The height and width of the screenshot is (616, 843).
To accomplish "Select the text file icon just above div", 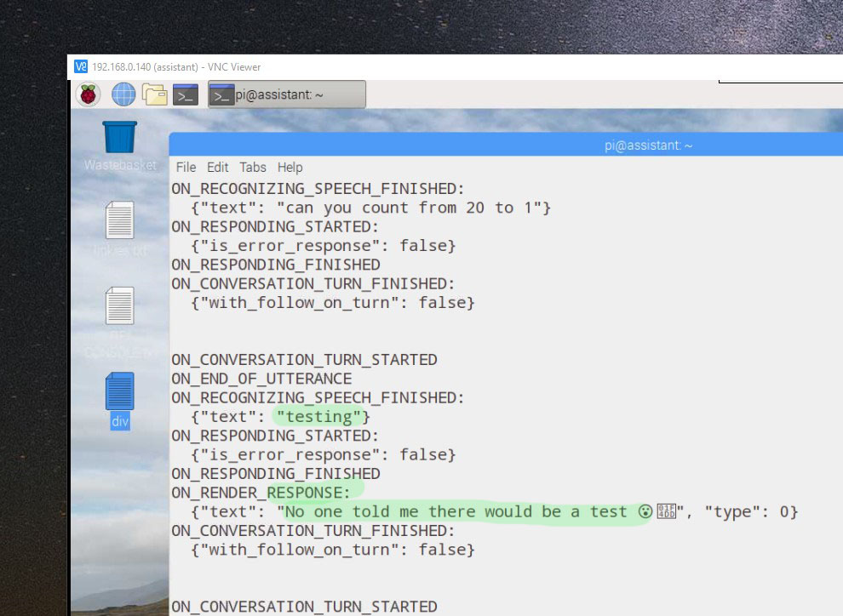I will pos(119,305).
